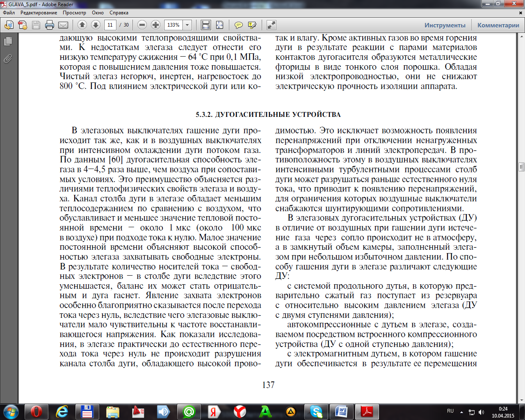
Task: Show hidden tray icons arrow
Action: (x=462, y=412)
